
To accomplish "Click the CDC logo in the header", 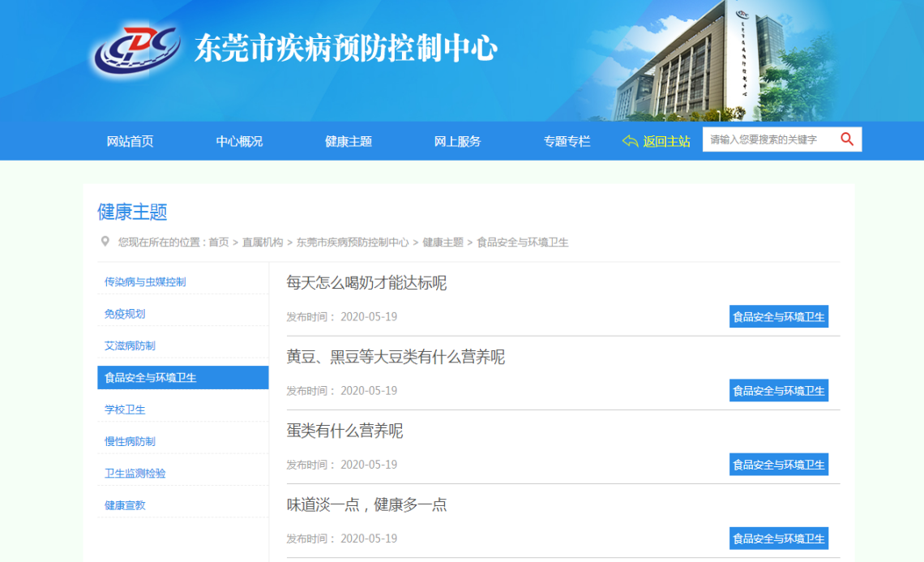I will (135, 50).
